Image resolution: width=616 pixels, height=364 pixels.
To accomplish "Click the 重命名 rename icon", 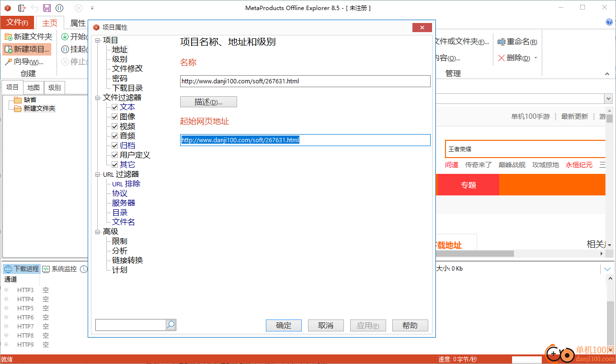I will 502,42.
